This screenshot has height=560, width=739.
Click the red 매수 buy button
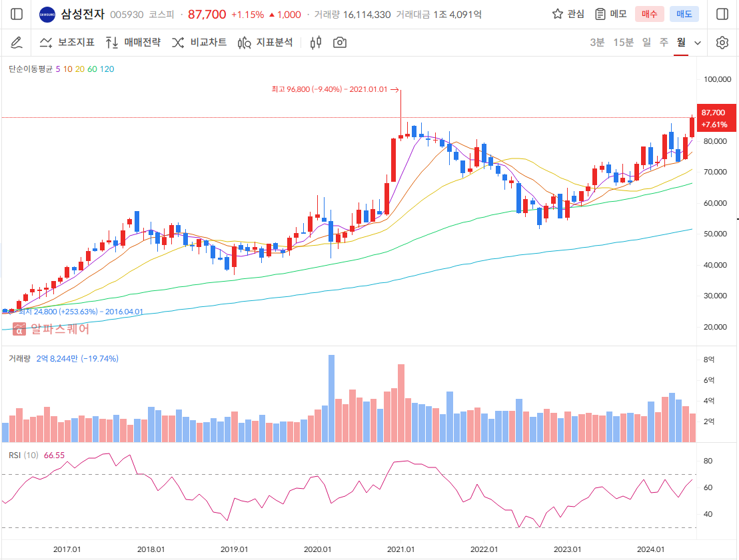tap(650, 14)
